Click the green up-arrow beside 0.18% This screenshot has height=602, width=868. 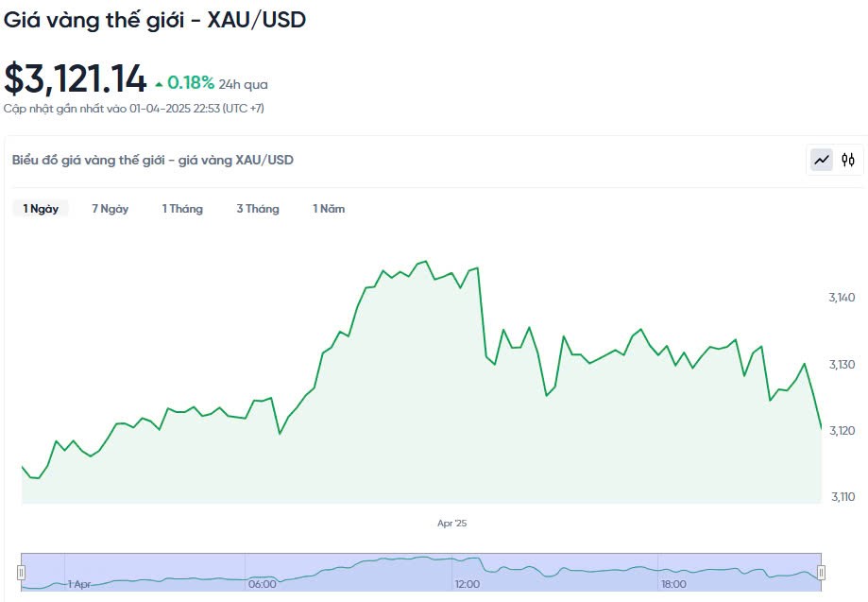159,84
